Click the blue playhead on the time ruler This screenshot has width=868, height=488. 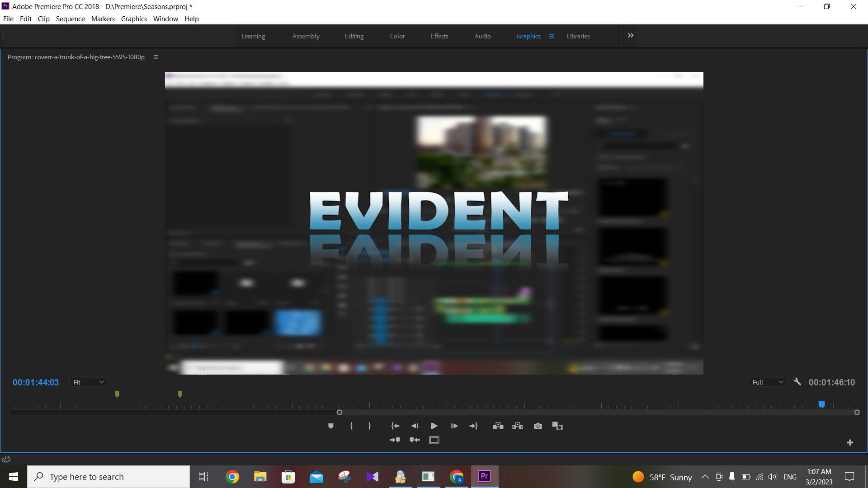tap(821, 404)
